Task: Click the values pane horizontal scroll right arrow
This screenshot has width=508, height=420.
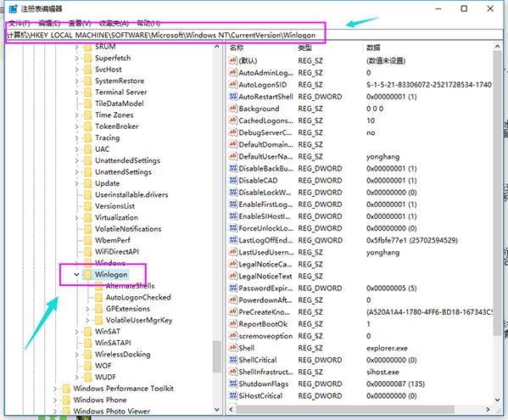Action: [488, 410]
